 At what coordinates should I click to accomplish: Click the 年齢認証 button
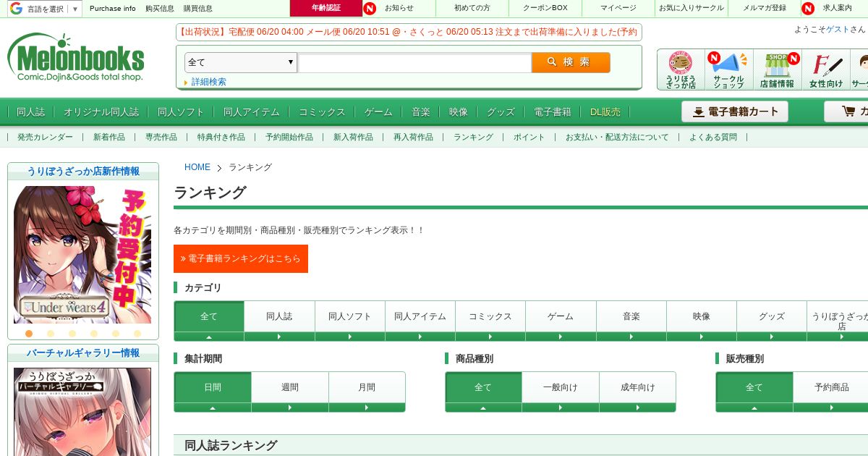click(326, 8)
